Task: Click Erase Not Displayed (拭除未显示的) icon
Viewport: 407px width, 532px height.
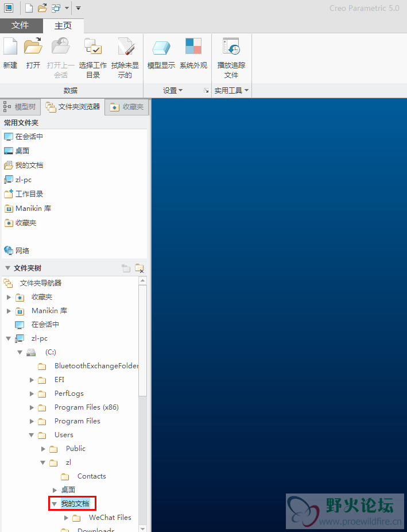Action: pos(125,47)
